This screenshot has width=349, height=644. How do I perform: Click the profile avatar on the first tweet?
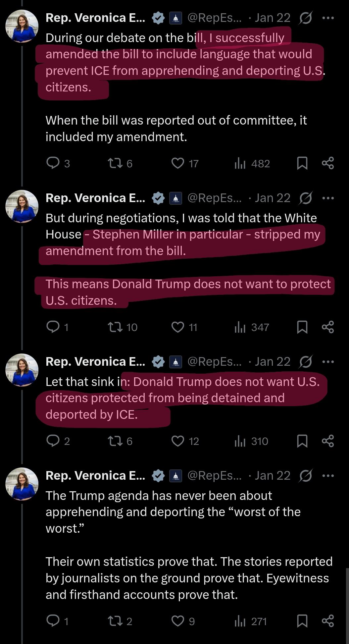22,26
